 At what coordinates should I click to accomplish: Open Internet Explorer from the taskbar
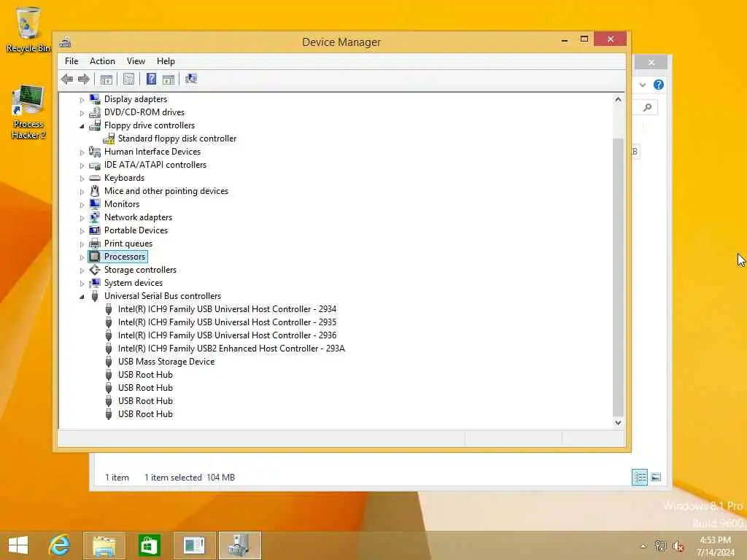[60, 545]
